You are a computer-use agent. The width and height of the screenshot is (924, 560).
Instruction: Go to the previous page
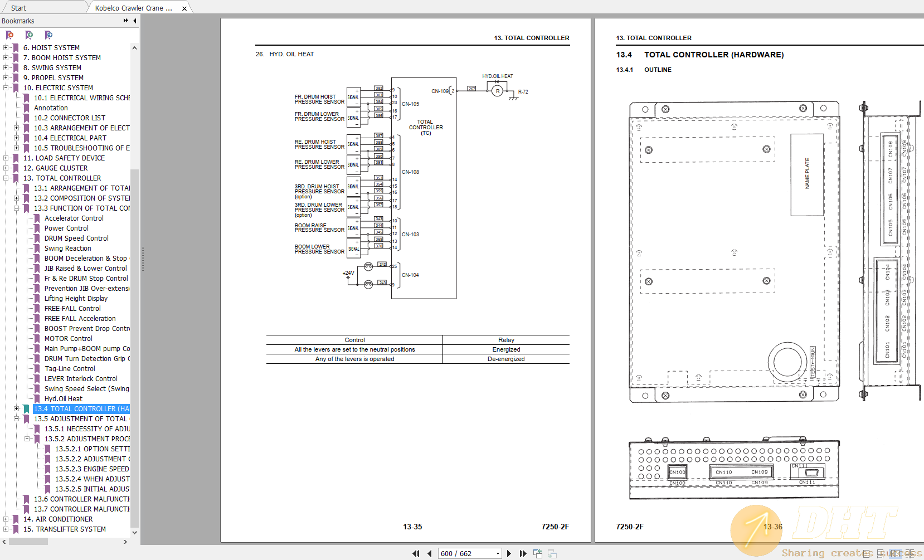point(429,553)
